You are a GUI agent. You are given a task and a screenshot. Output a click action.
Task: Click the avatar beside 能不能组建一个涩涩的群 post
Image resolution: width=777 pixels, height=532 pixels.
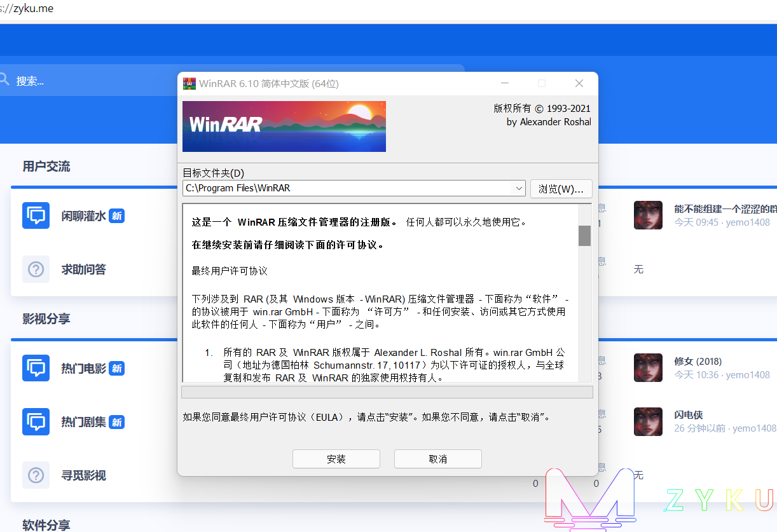[648, 215]
